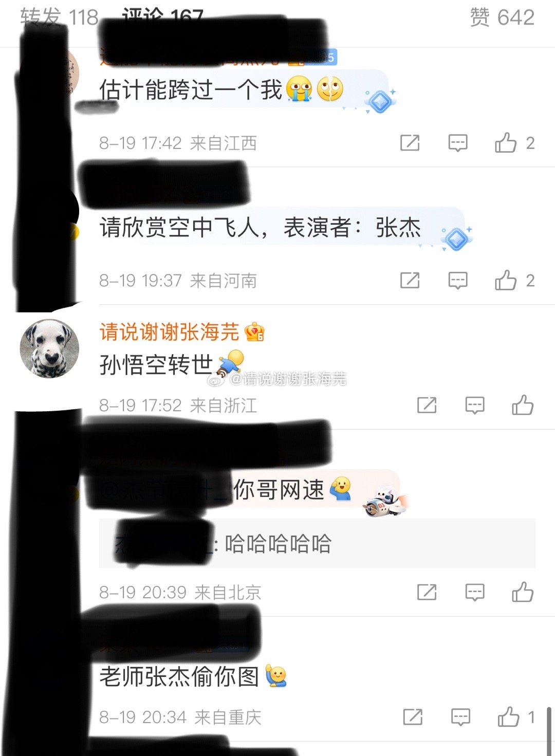Switch to the 赞 642 tab
This screenshot has width=555, height=756.
click(x=502, y=17)
